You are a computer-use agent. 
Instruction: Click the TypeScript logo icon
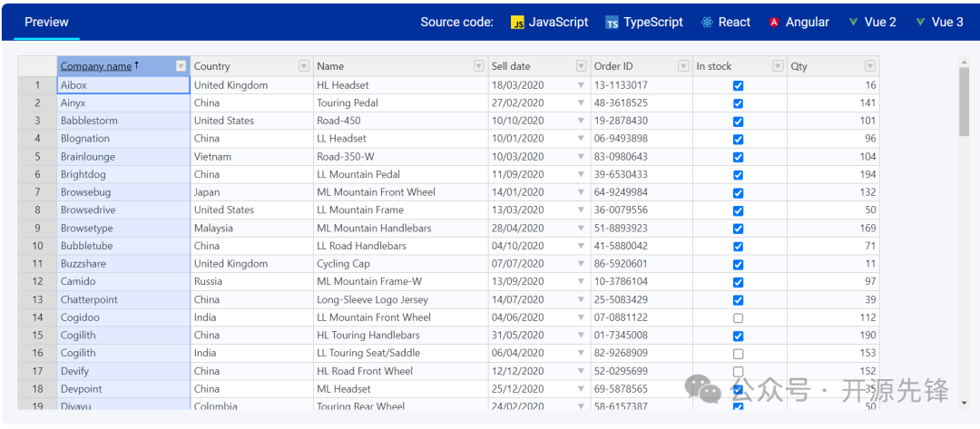pyautogui.click(x=612, y=23)
